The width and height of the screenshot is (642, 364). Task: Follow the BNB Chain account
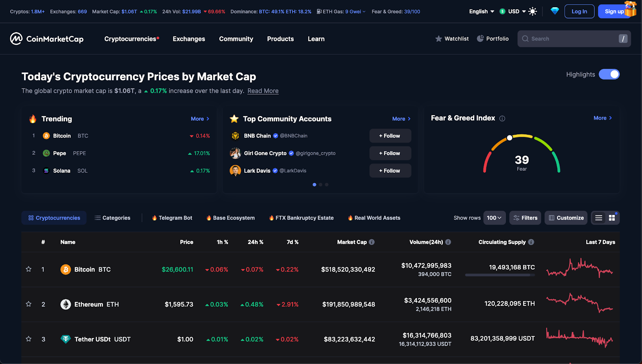[x=390, y=135]
